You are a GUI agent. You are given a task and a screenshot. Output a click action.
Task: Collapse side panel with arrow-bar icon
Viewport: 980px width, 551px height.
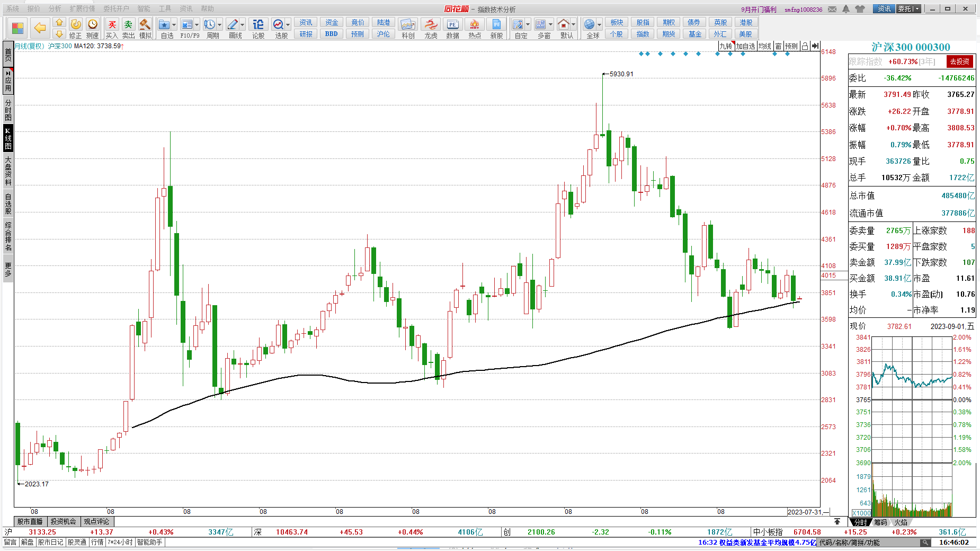pyautogui.click(x=815, y=46)
